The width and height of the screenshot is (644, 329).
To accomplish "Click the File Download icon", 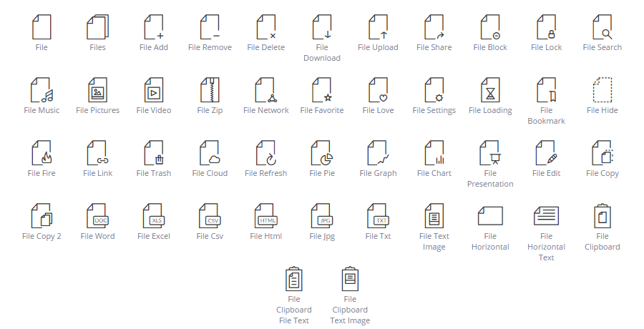I will click(322, 27).
